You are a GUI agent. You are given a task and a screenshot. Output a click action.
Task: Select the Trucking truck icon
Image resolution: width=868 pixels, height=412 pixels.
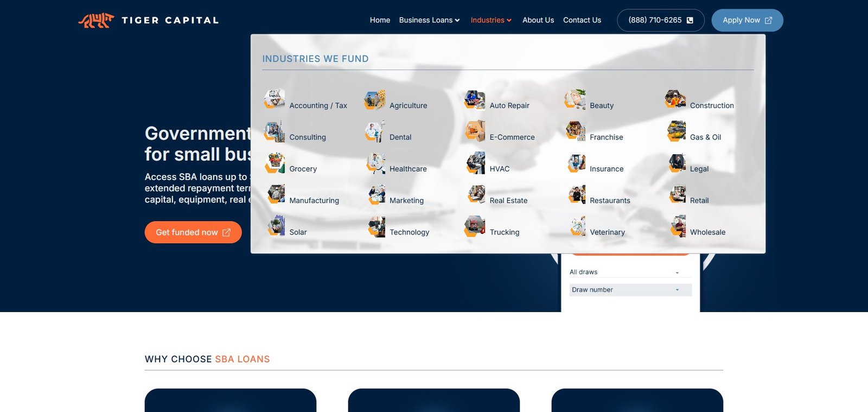(x=475, y=226)
